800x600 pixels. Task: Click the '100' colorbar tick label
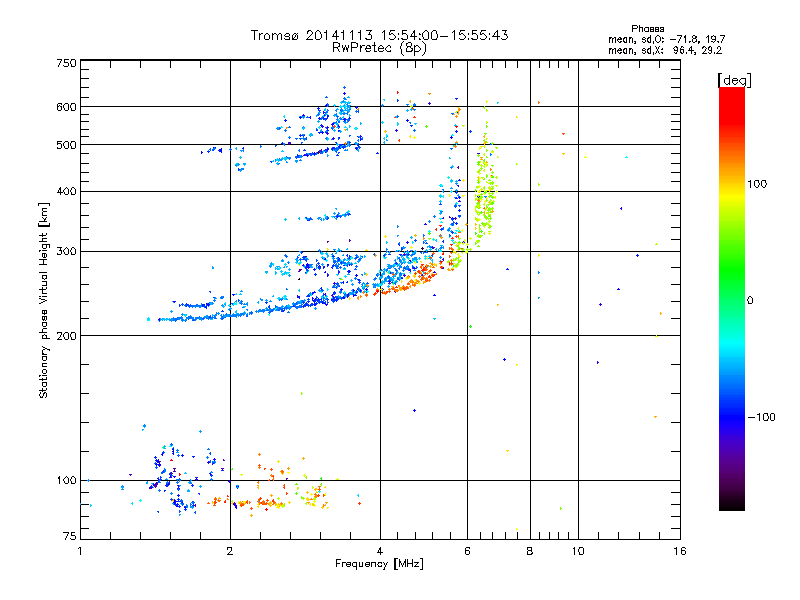pyautogui.click(x=757, y=184)
